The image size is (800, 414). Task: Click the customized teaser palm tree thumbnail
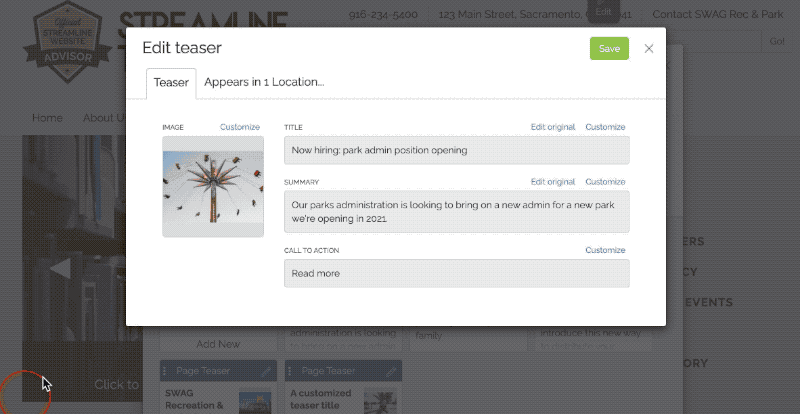381,403
